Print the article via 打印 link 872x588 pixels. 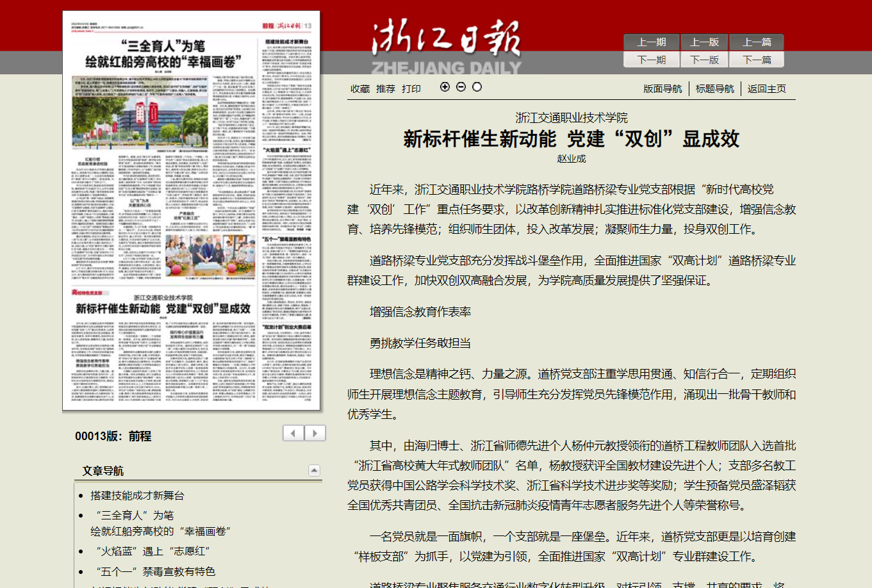click(411, 89)
